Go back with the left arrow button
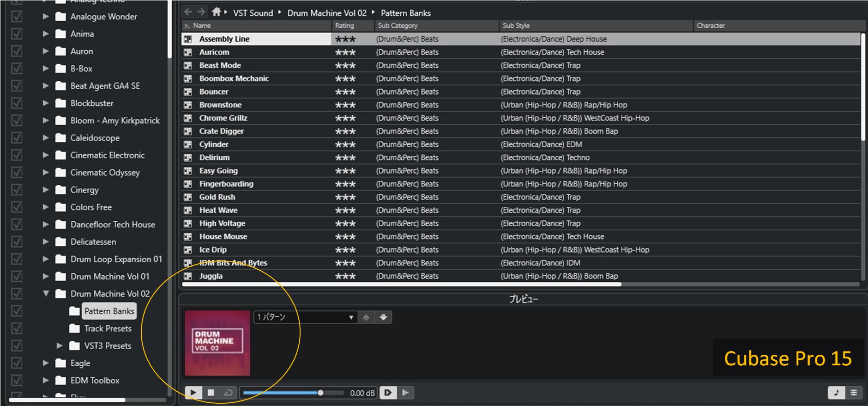 (188, 12)
